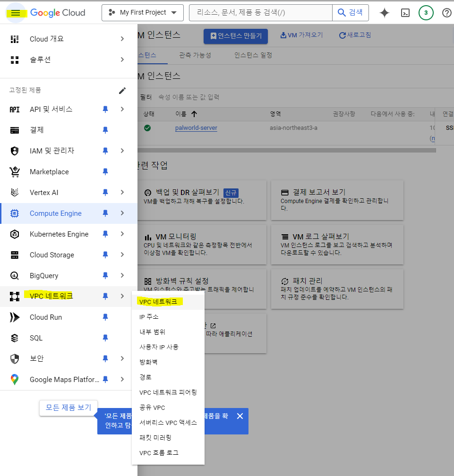Switch to 관측 가능성 tab
454x476 pixels.
pos(195,55)
